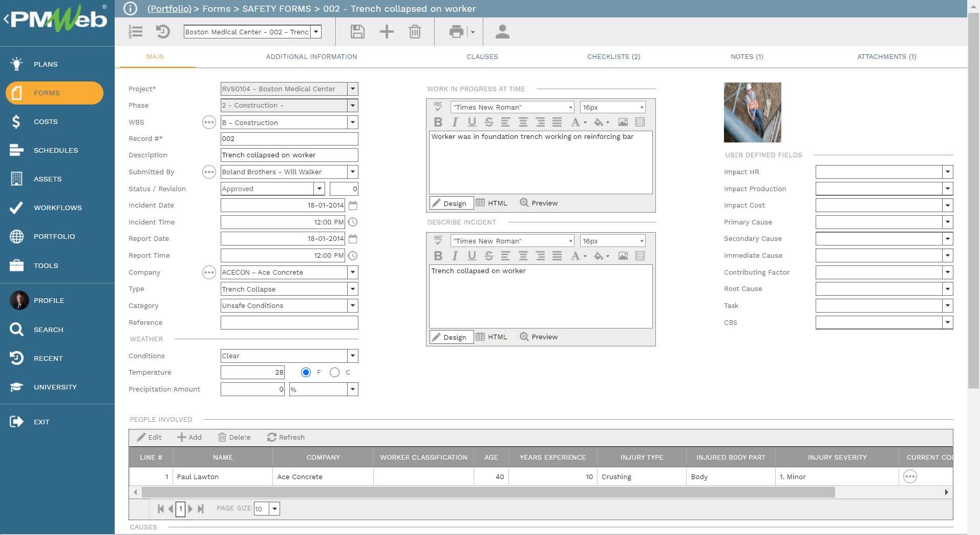Open the record list icon in toolbar
980x535 pixels.
pyautogui.click(x=135, y=32)
